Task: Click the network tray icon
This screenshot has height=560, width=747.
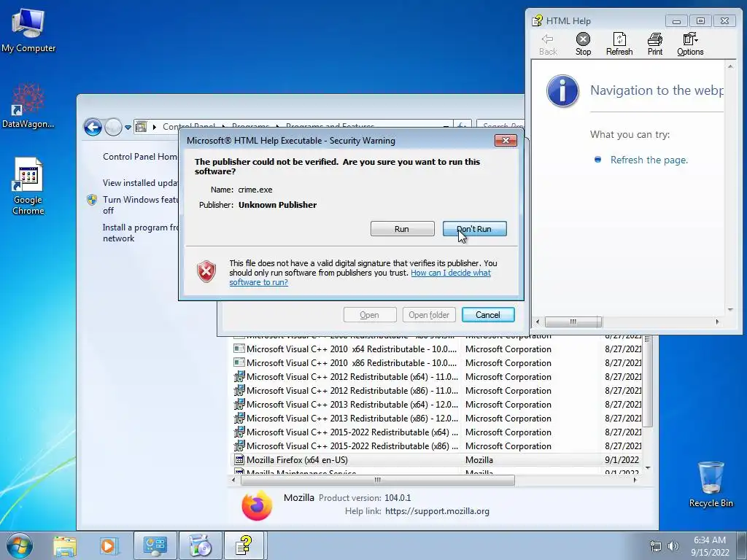Action: pyautogui.click(x=656, y=546)
